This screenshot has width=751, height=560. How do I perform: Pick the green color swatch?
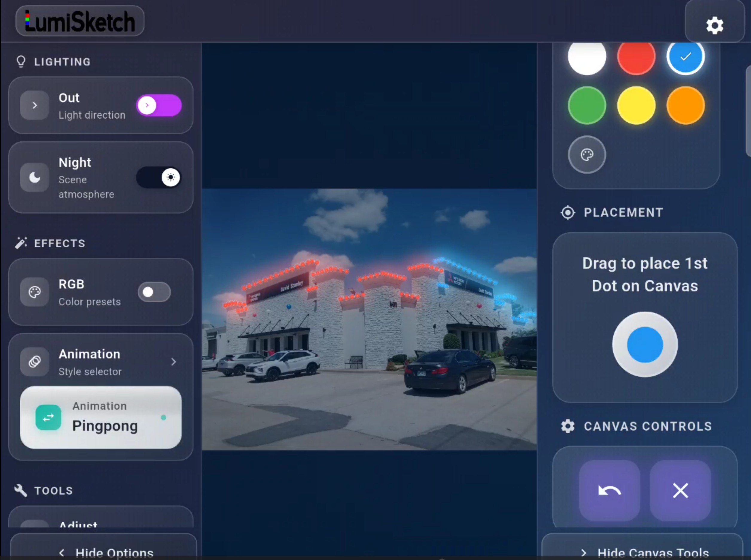click(x=587, y=105)
